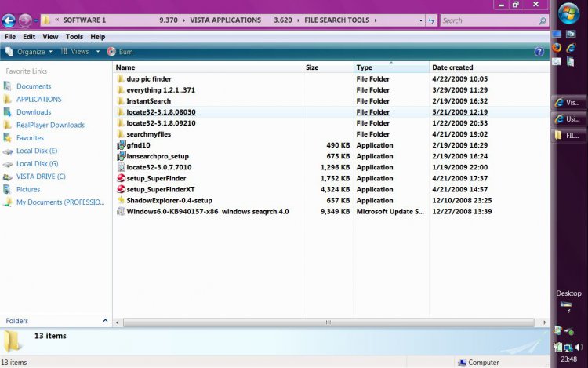
Task: Open My Documents (PROFESSIO... link
Action: coord(60,202)
